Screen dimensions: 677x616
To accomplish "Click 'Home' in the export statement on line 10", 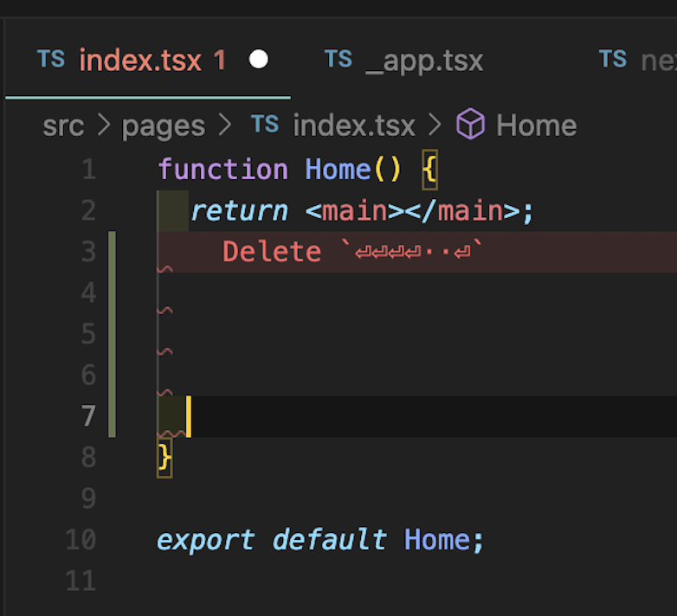I will [436, 540].
